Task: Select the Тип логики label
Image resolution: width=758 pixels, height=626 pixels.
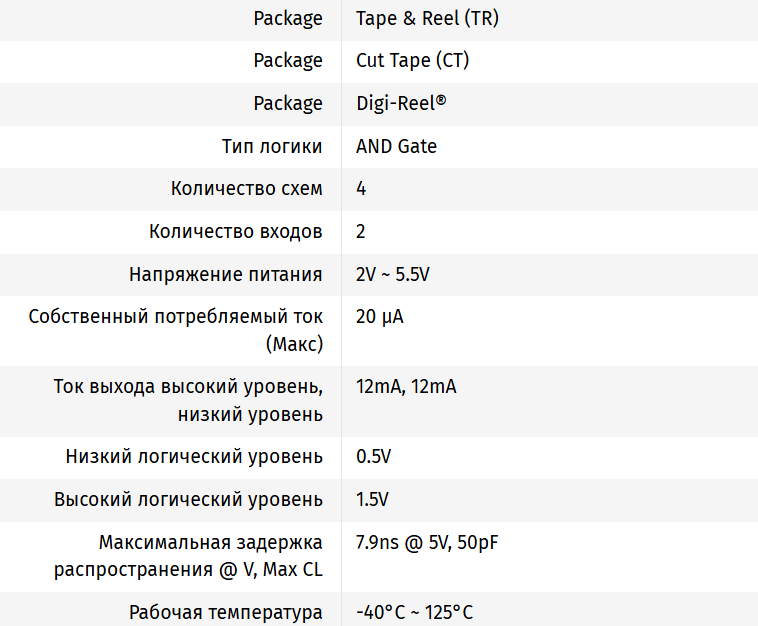Action: (272, 147)
